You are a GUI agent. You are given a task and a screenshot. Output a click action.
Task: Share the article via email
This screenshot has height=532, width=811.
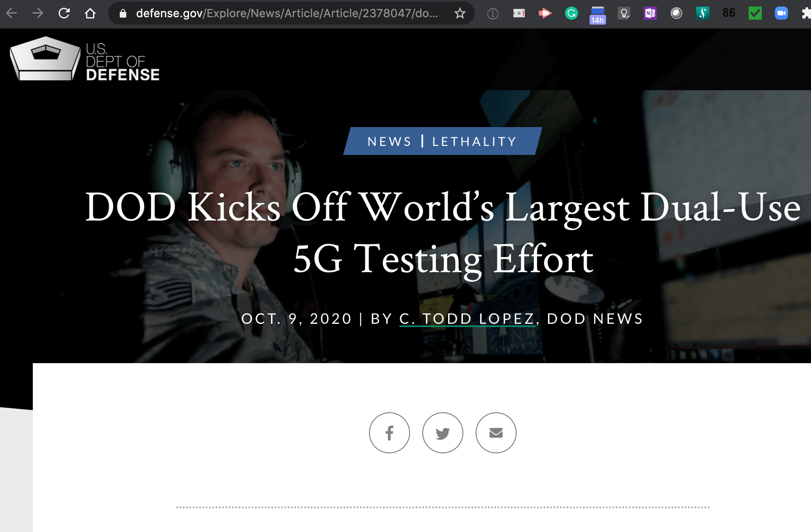click(x=496, y=433)
